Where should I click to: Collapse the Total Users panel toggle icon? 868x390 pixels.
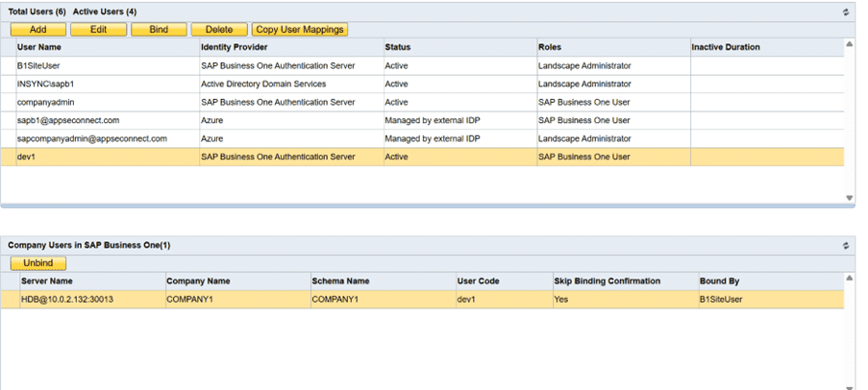[846, 12]
